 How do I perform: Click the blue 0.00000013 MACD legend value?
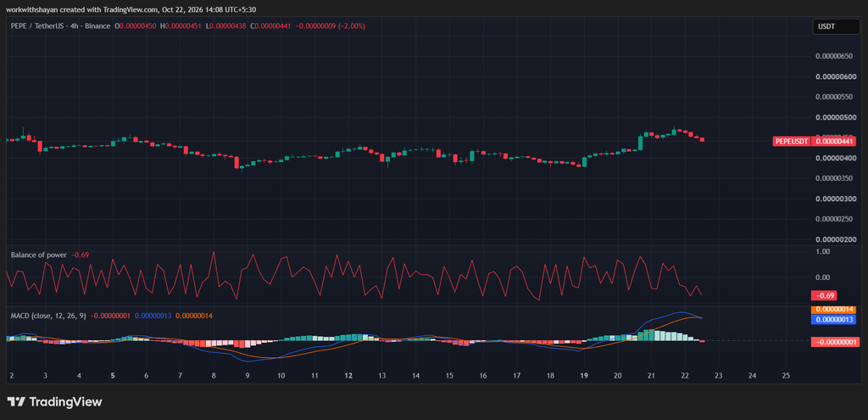[x=153, y=316]
